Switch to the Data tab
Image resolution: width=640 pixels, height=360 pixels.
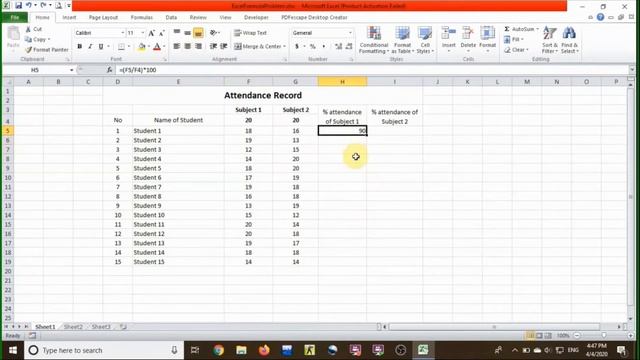click(x=171, y=18)
